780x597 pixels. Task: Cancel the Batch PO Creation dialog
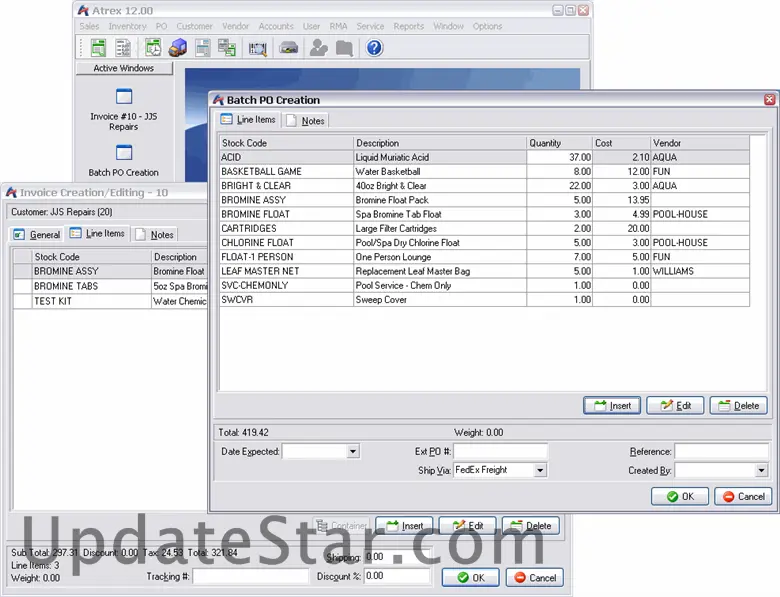[743, 497]
